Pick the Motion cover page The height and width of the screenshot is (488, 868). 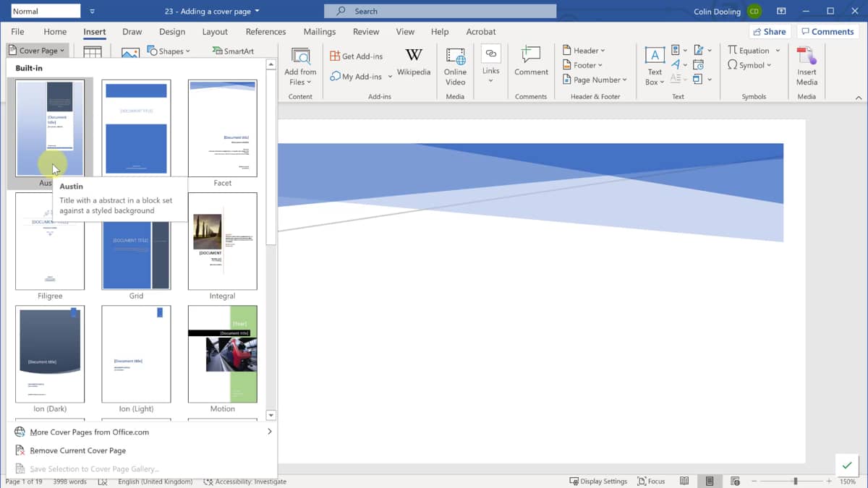pos(222,354)
